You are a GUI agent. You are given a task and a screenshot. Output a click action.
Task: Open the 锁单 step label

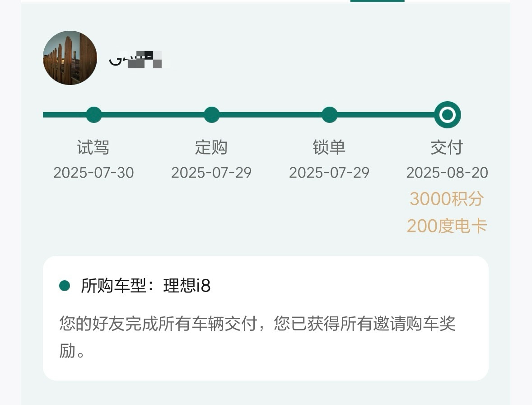(x=329, y=147)
